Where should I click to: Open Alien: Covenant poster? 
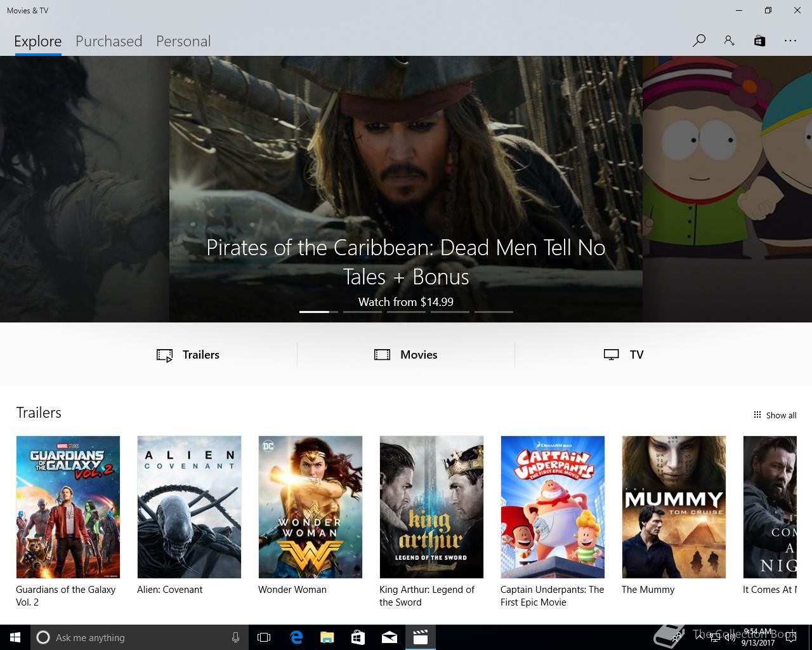(189, 507)
